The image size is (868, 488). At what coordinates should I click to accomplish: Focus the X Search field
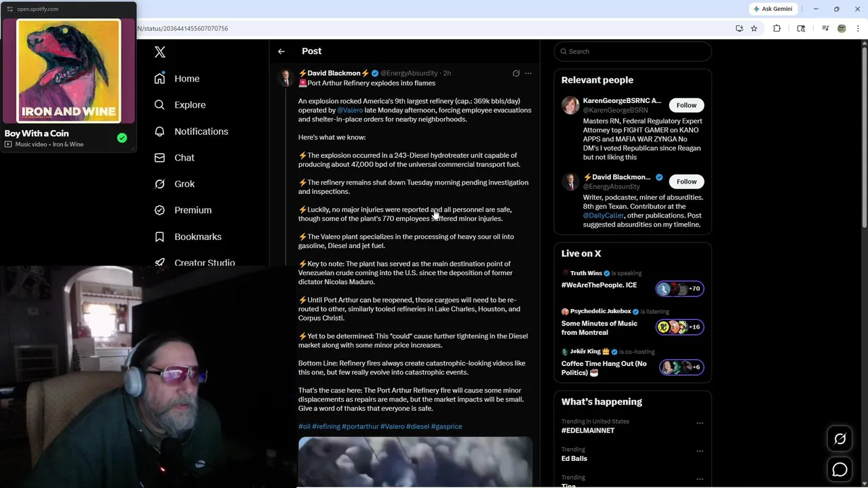pyautogui.click(x=633, y=52)
